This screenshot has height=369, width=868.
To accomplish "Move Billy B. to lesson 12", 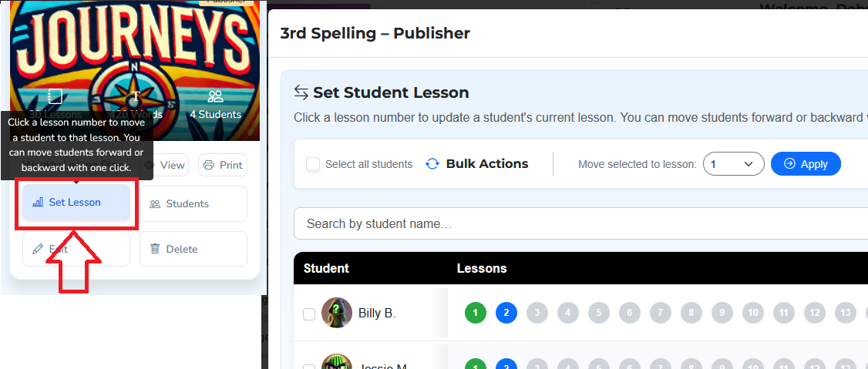I will tap(815, 313).
